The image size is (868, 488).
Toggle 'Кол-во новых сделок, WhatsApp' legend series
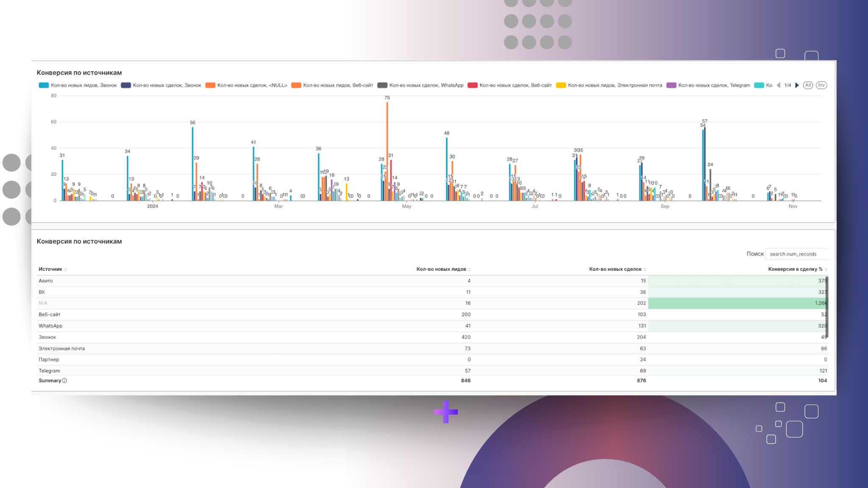click(426, 85)
